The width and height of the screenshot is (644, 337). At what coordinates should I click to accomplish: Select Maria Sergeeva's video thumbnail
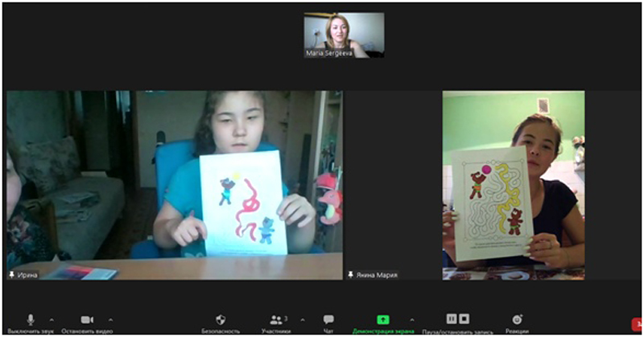(344, 35)
